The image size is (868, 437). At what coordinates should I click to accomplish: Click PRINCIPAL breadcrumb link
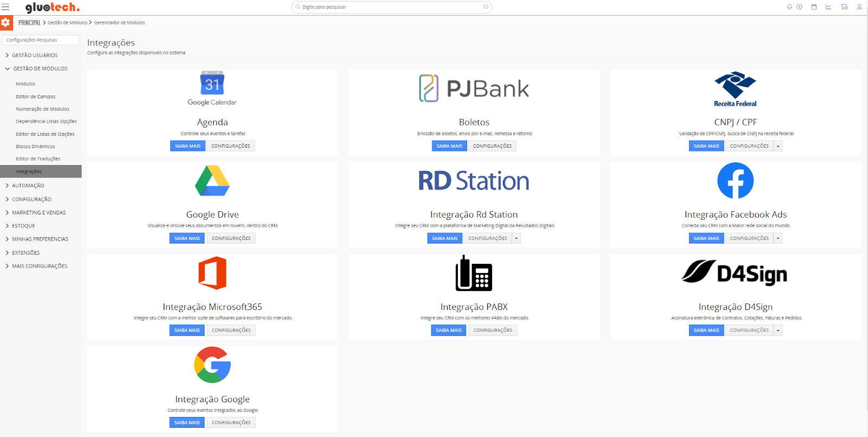[x=29, y=23]
